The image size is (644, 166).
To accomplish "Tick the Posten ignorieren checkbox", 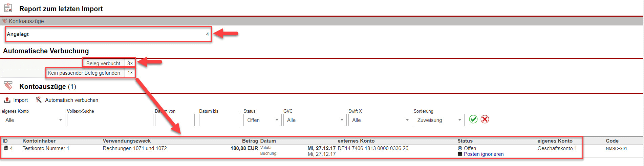I will click(460, 154).
